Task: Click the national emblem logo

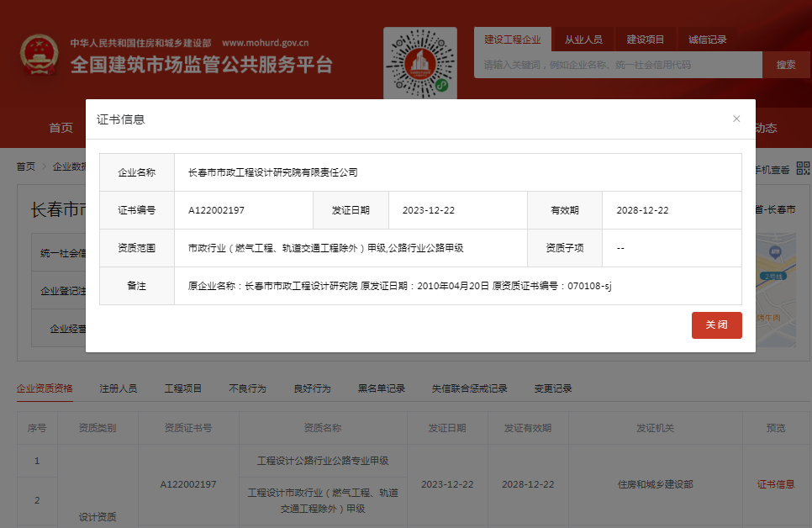Action: pos(39,55)
